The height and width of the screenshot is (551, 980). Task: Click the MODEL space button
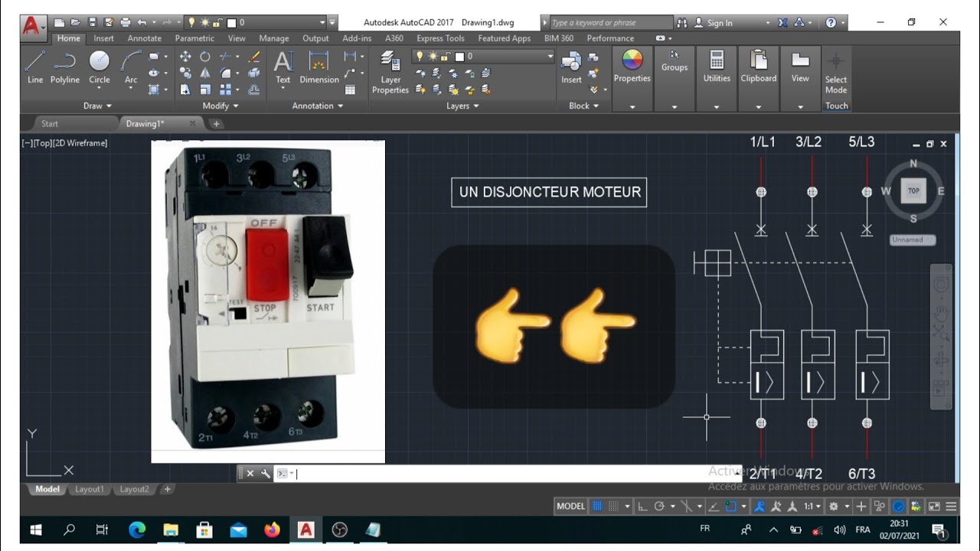570,506
